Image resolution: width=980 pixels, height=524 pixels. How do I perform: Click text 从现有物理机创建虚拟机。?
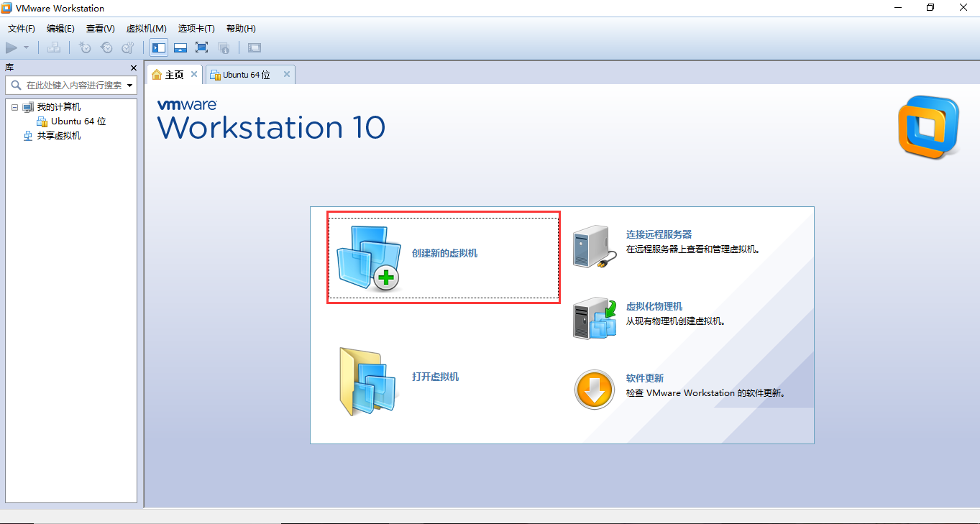click(676, 321)
